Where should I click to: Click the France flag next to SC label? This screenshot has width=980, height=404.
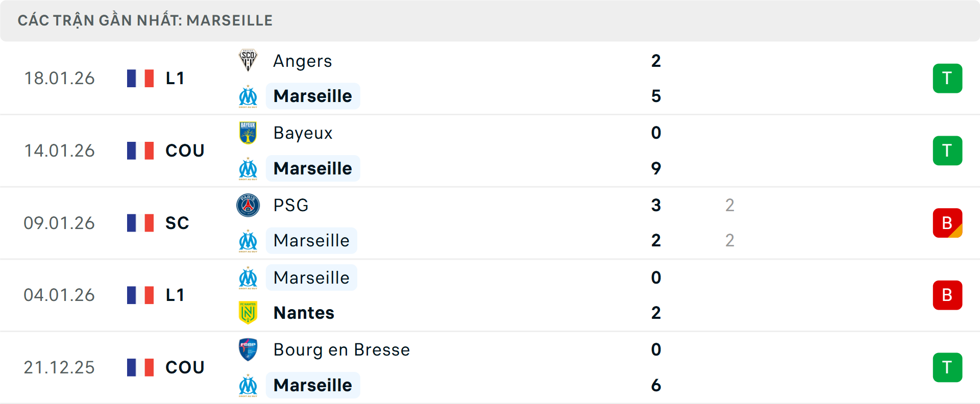tap(140, 223)
